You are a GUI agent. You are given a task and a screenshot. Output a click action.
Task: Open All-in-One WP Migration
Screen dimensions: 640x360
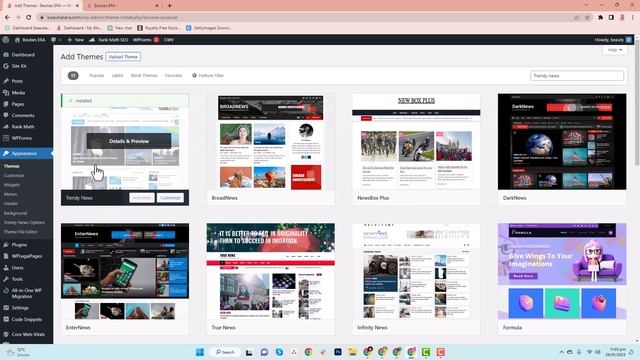27,293
